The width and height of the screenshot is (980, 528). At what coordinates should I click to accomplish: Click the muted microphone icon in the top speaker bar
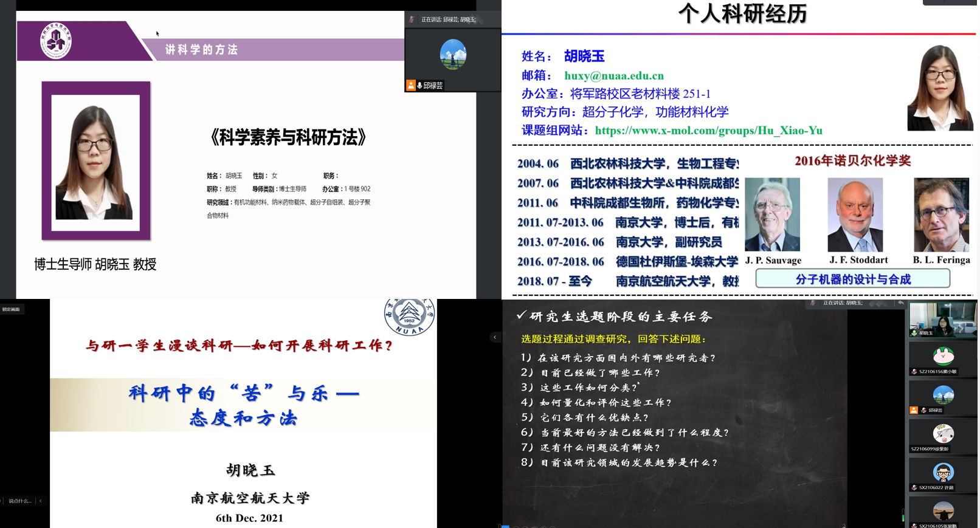(412, 19)
